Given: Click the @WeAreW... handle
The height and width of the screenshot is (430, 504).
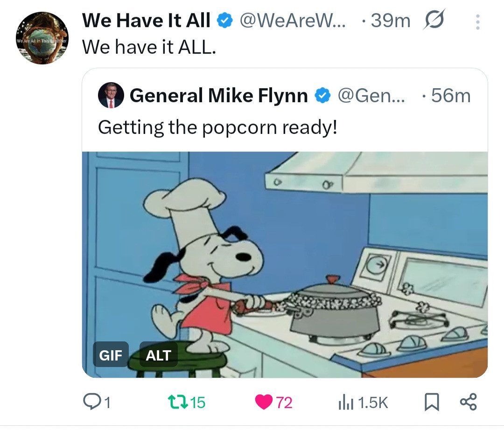Looking at the screenshot, I should coord(293,21).
